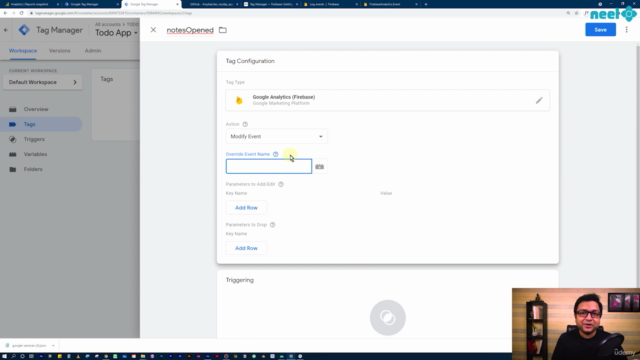640x360 pixels.
Task: Click the All accounts breadcrumb
Action: point(108,24)
